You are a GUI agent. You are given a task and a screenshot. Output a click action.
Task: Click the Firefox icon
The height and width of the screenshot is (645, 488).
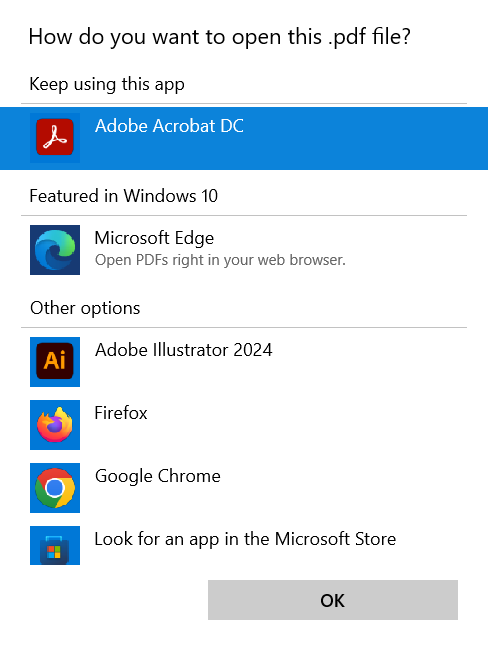tap(55, 425)
